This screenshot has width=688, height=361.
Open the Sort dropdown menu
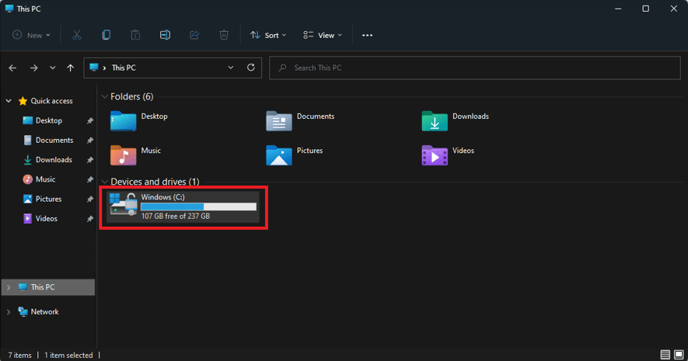click(268, 35)
